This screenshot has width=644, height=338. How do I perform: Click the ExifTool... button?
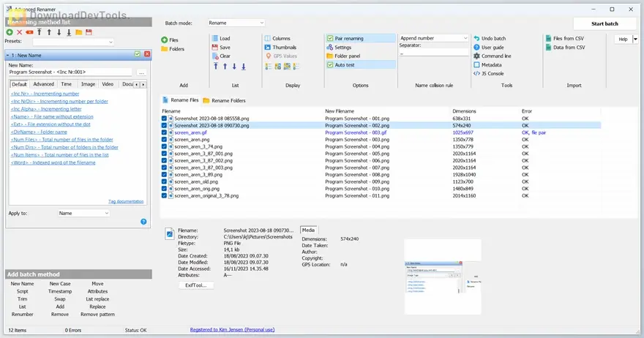click(x=196, y=285)
